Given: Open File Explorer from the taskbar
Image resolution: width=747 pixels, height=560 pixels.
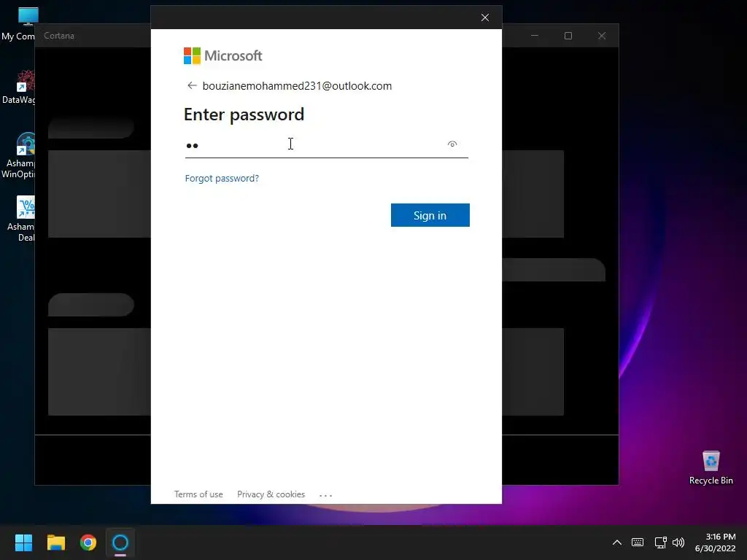Looking at the screenshot, I should 55,542.
